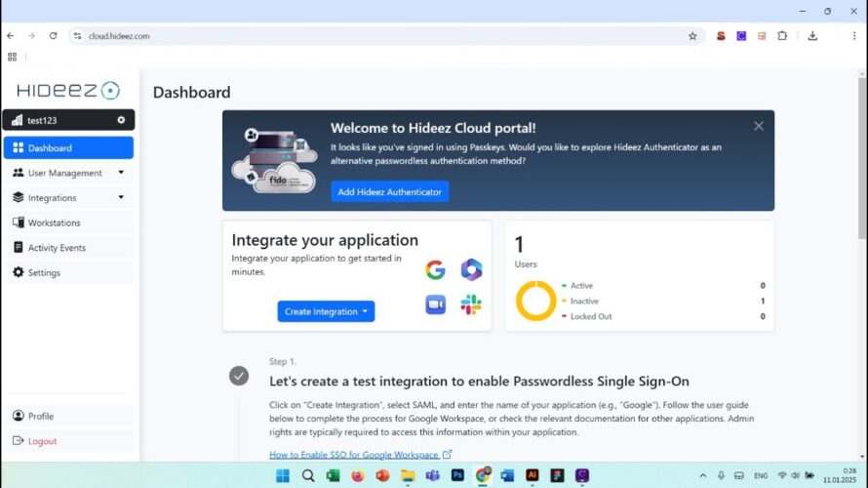This screenshot has width=868, height=488.
Task: Reload the page
Action: tap(53, 36)
